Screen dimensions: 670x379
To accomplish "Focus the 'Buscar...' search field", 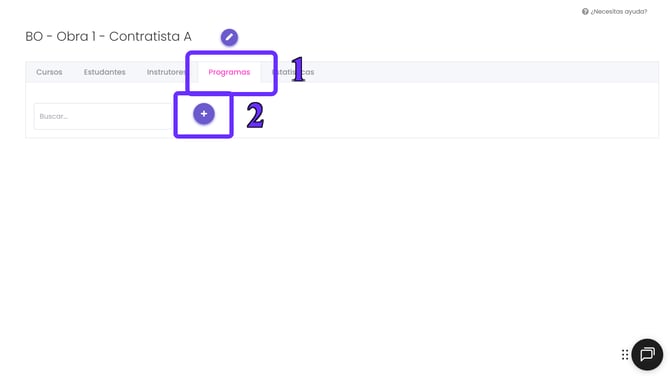I will [103, 116].
